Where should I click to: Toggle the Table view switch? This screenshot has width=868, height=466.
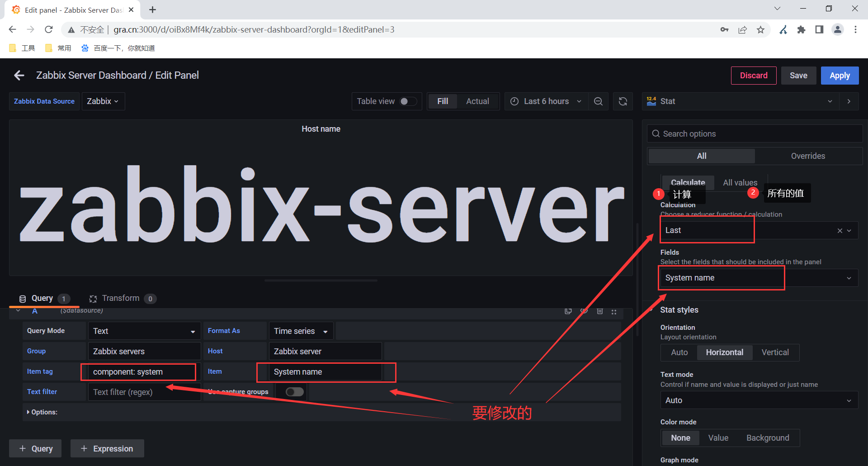coord(408,101)
